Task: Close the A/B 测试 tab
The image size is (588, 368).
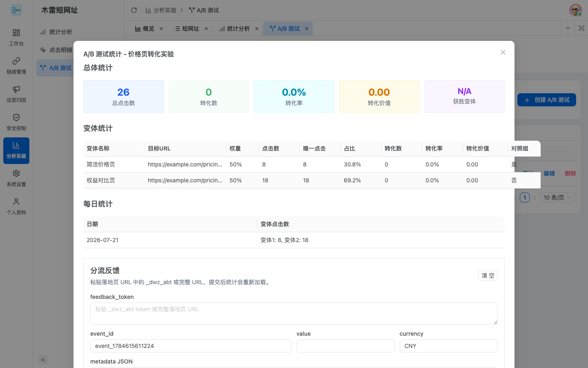Action: coord(307,29)
